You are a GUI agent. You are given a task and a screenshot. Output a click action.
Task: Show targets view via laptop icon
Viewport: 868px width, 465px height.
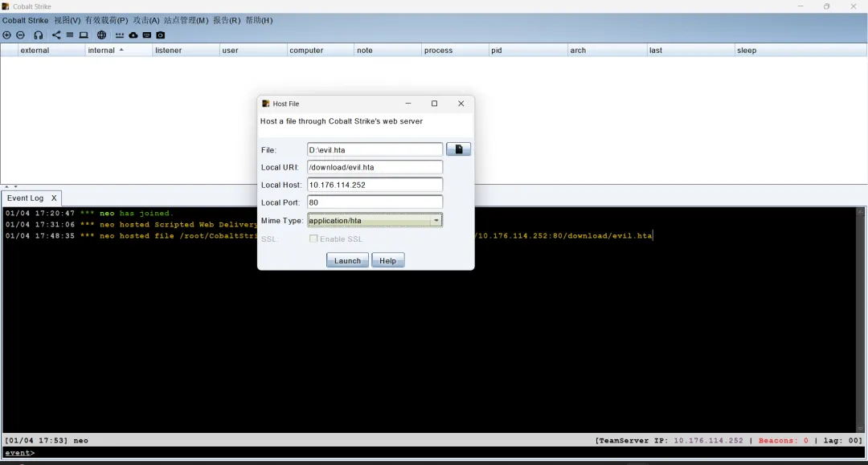click(84, 35)
